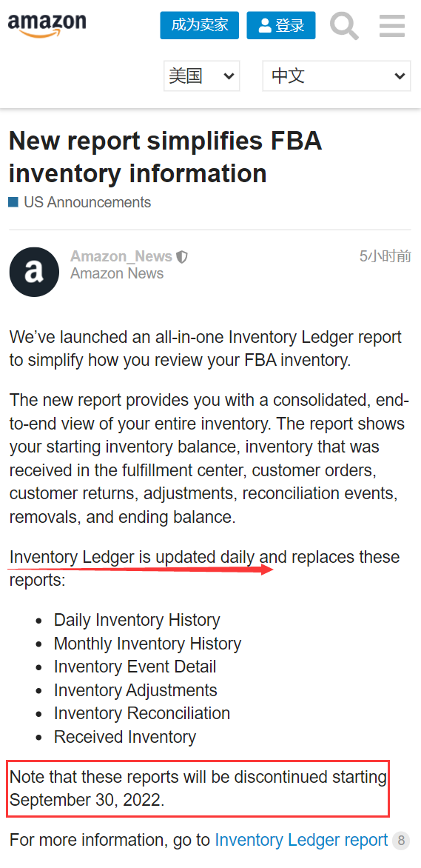Viewport: 421px width, 868px height.
Task: Click the post title about FBA inventory
Action: [166, 158]
